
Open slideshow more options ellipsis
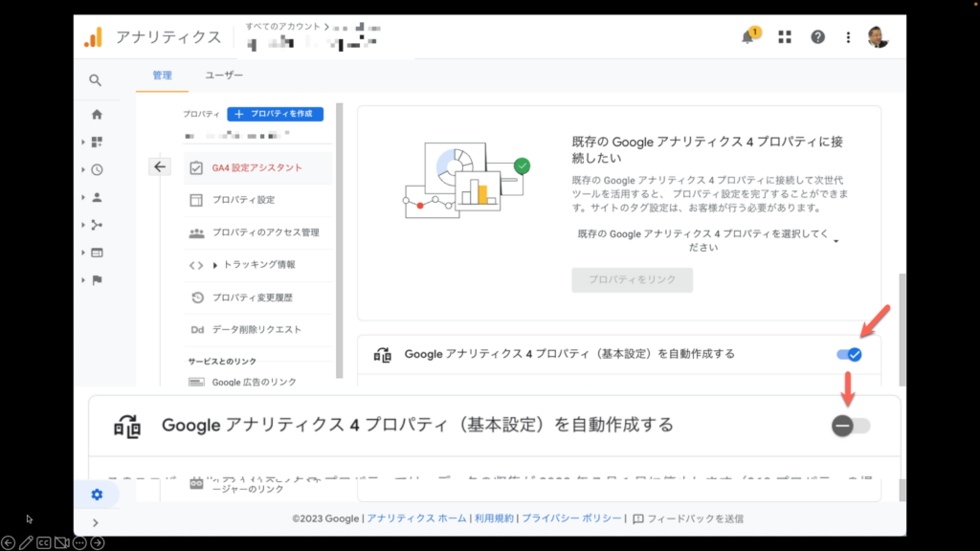(x=79, y=543)
